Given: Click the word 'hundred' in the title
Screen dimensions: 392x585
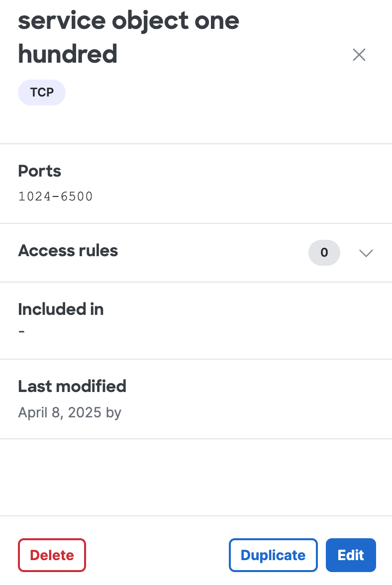Looking at the screenshot, I should pyautogui.click(x=68, y=54).
